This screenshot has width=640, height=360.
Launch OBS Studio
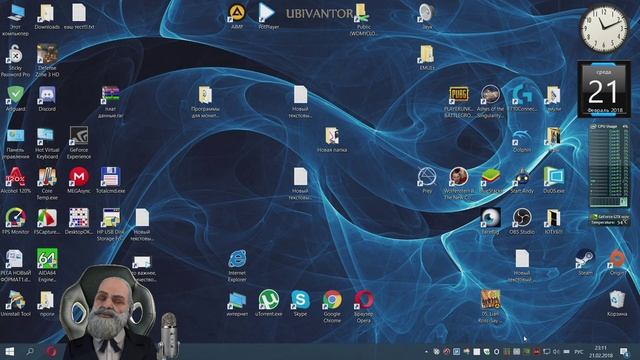pos(522,221)
